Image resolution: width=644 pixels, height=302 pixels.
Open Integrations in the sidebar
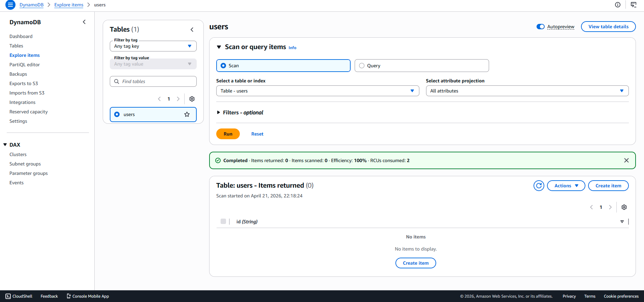click(22, 102)
